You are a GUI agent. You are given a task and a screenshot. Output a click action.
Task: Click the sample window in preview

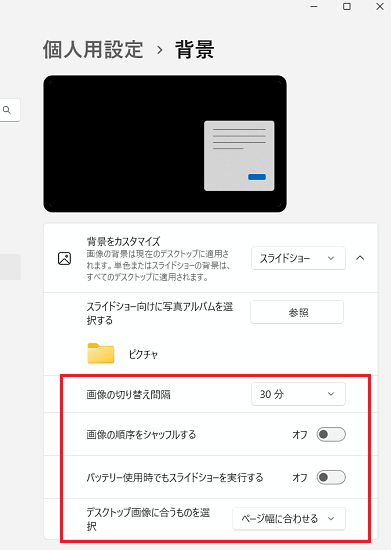tap(239, 156)
